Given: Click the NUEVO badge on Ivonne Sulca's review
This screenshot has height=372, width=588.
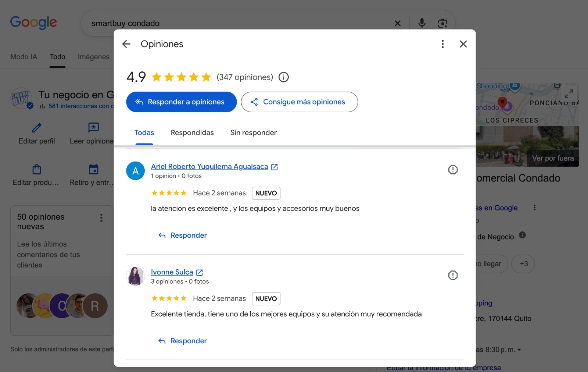Looking at the screenshot, I should [266, 299].
